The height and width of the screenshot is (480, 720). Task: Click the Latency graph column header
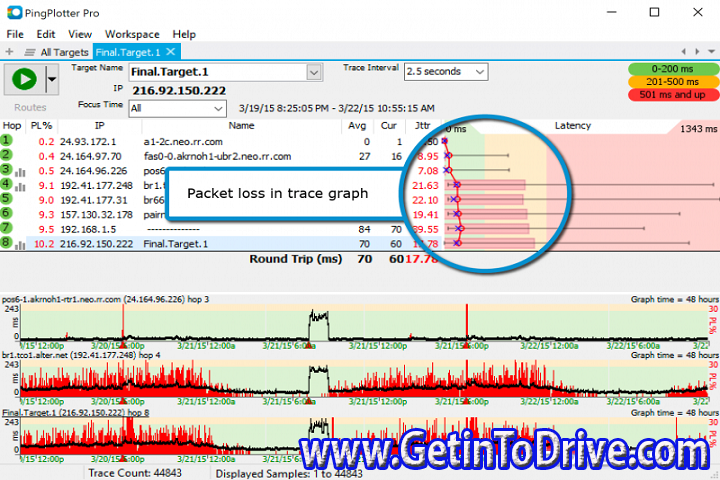point(572,126)
